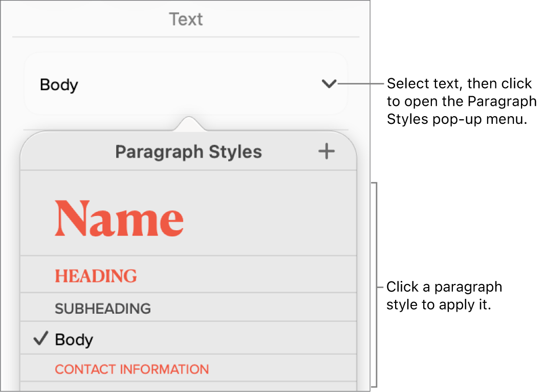Switch to the Text tab
Image resolution: width=544 pixels, height=392 pixels.
pos(186,19)
